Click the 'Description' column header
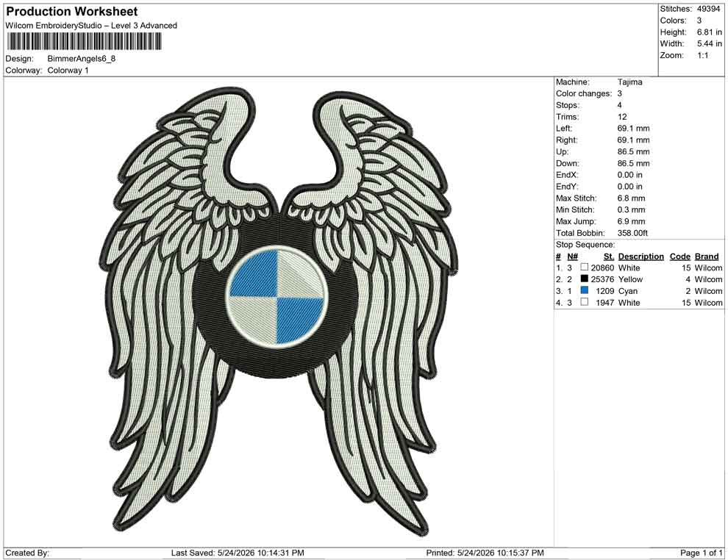728x560 pixels. coord(640,256)
